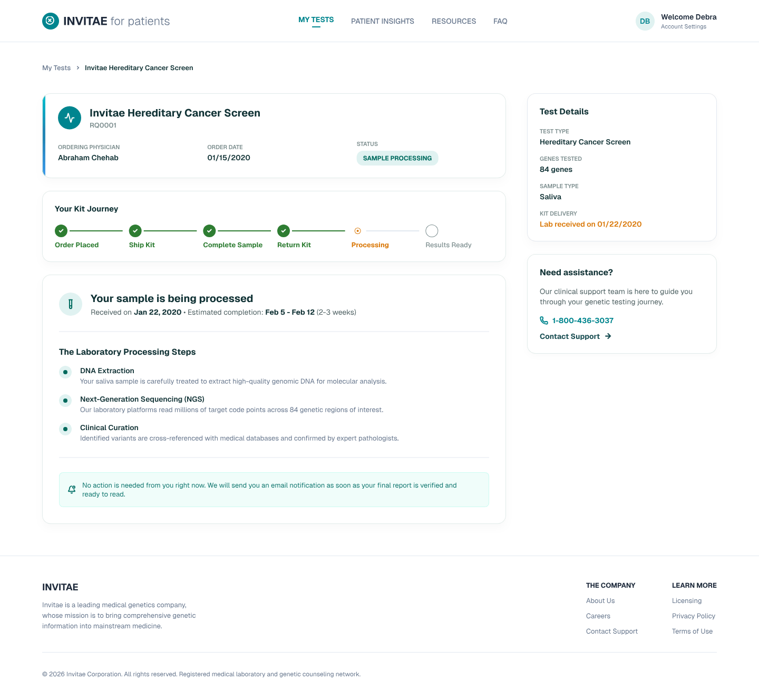
Task: Click the RQ0001 order ID
Action: point(103,125)
